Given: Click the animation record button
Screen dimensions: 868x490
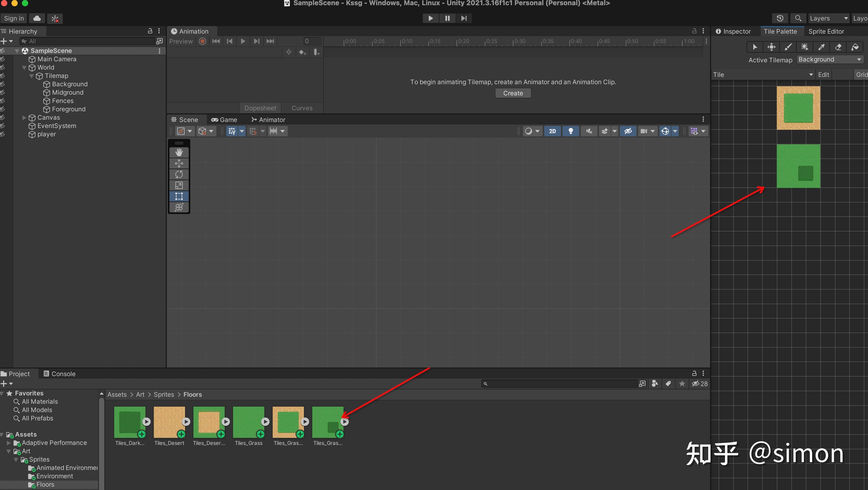Looking at the screenshot, I should coord(203,41).
